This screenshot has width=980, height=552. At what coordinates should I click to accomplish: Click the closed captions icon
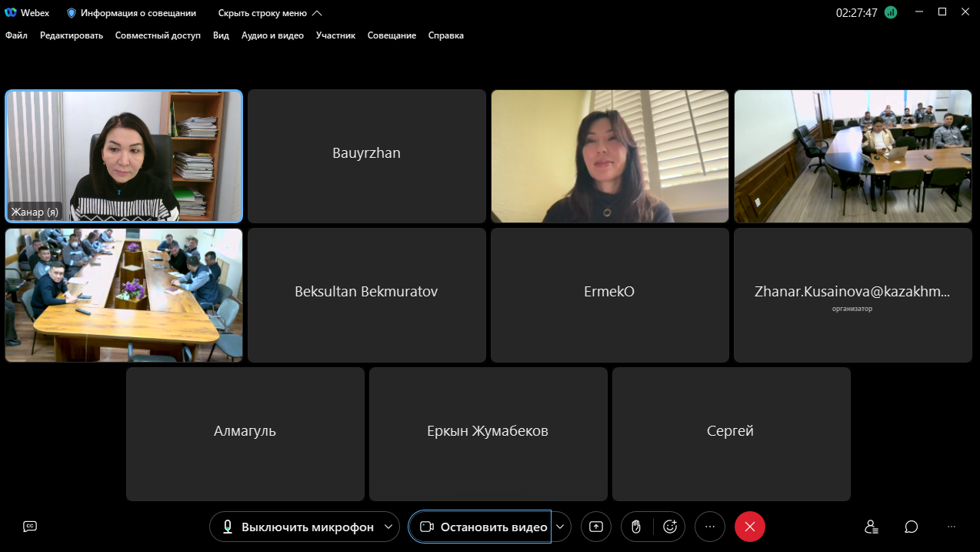coord(30,527)
